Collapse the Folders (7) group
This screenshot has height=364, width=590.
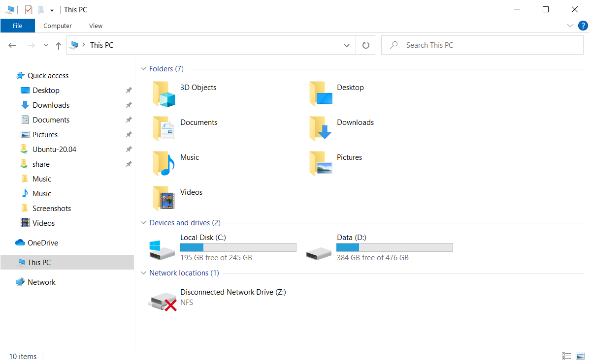pyautogui.click(x=143, y=69)
